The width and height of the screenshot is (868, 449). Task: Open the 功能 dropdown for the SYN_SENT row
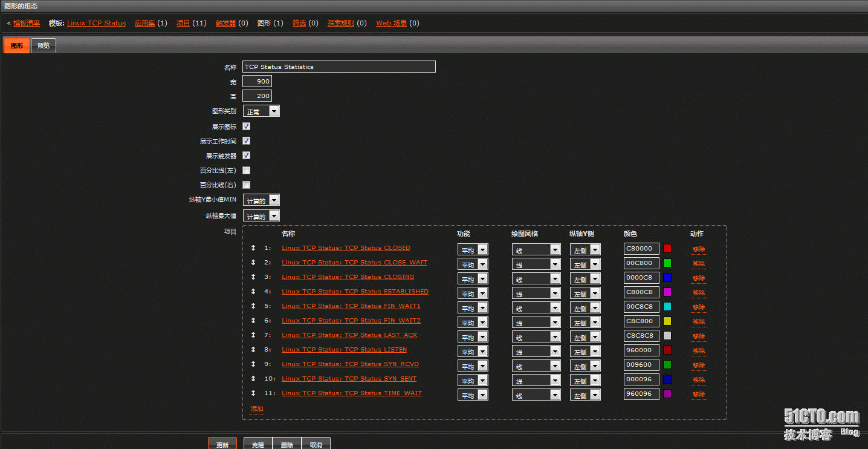(x=473, y=380)
